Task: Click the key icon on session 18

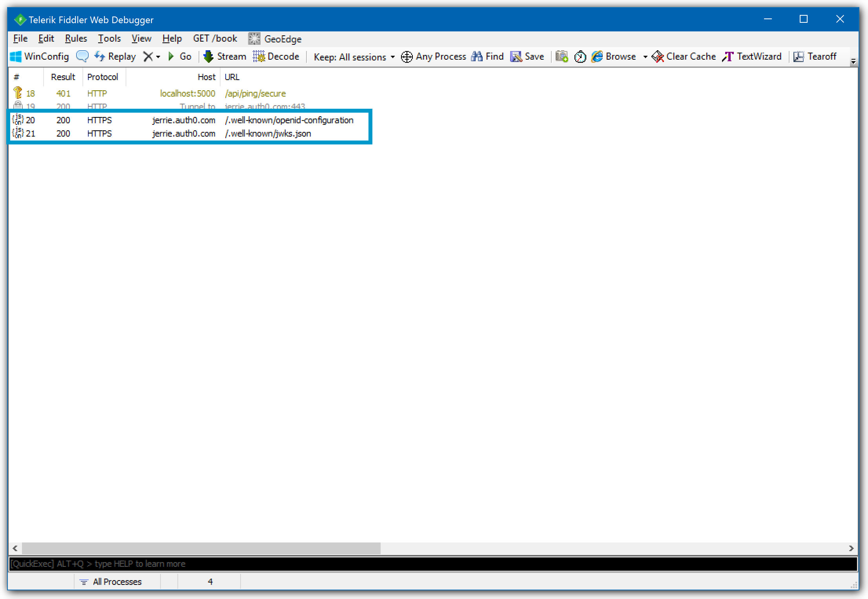Action: (x=18, y=93)
